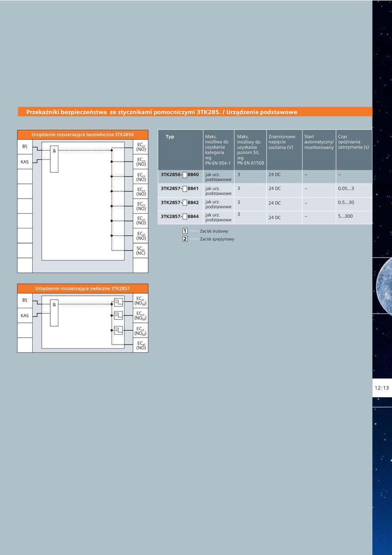Click the '&' logic block in the 3TK2857 diagram

point(54,313)
